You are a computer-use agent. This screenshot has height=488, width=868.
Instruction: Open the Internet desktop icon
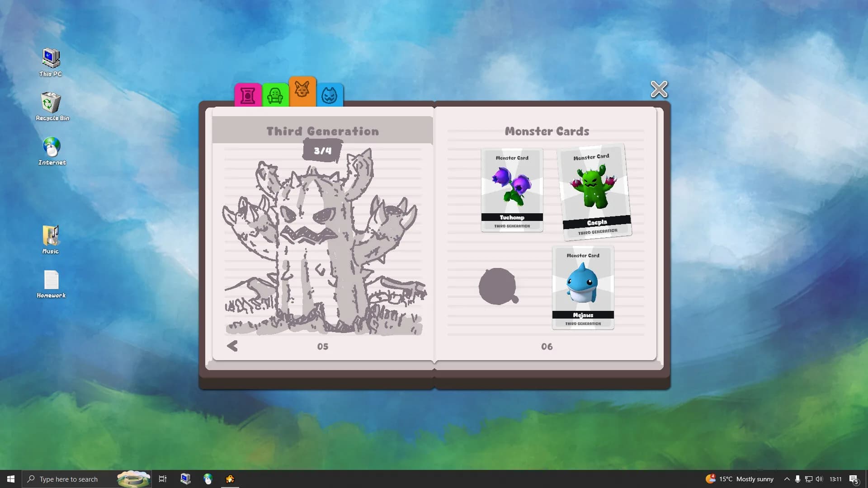52,151
